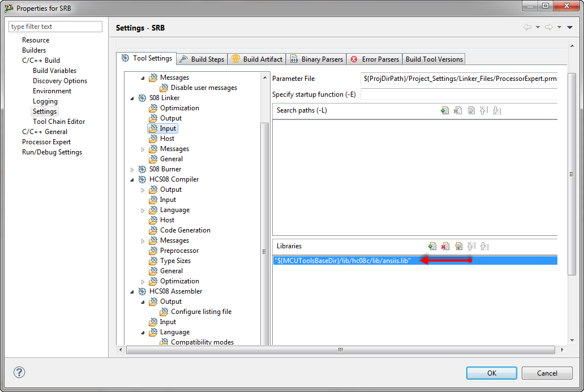Expand the HCS08 Compiler Optimization node
Screen dimensions: 584x392
pos(143,281)
